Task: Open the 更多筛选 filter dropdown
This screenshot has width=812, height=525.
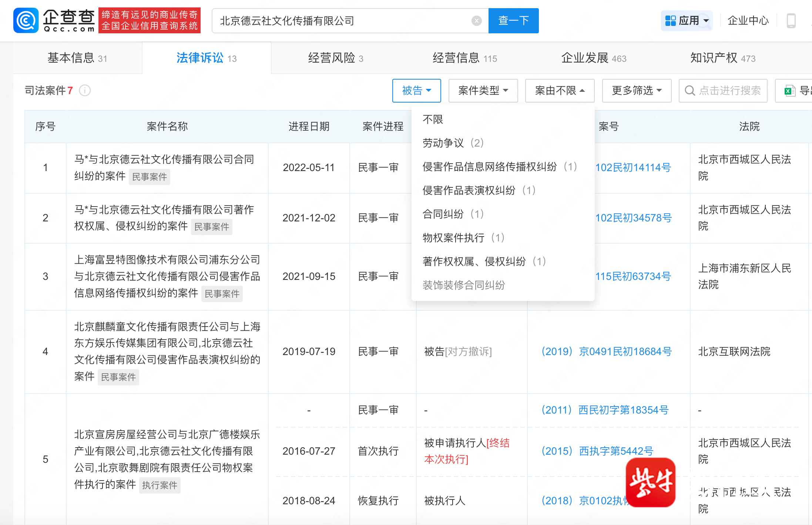Action: click(x=636, y=91)
